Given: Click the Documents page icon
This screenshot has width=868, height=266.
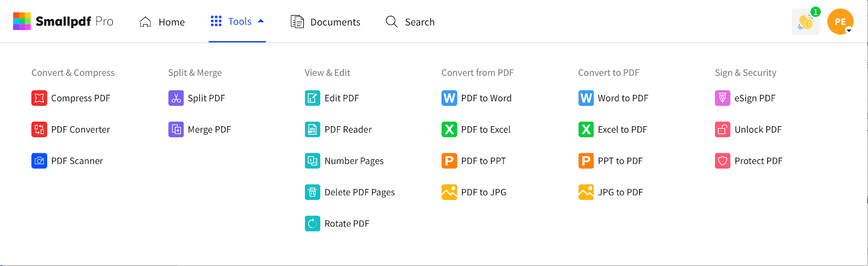Looking at the screenshot, I should coord(297,22).
